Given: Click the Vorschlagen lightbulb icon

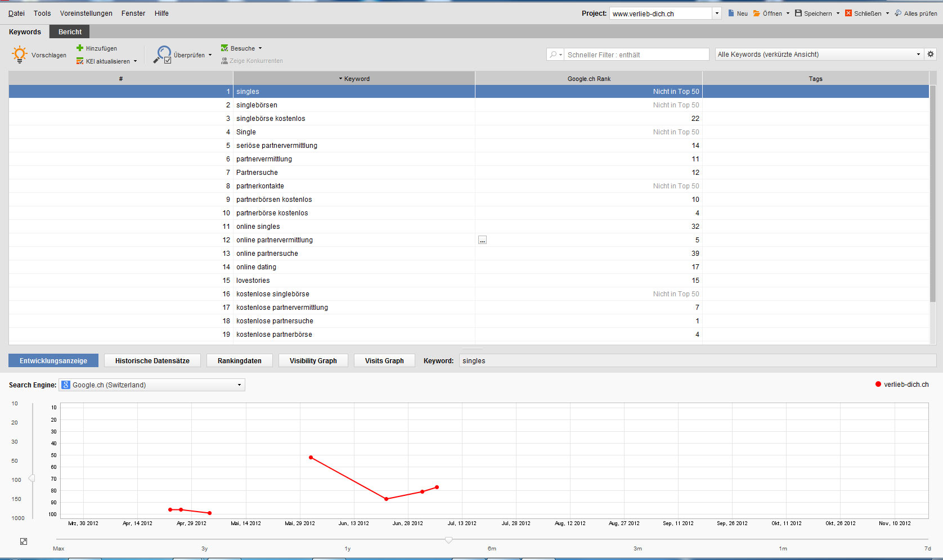Looking at the screenshot, I should click(x=20, y=55).
